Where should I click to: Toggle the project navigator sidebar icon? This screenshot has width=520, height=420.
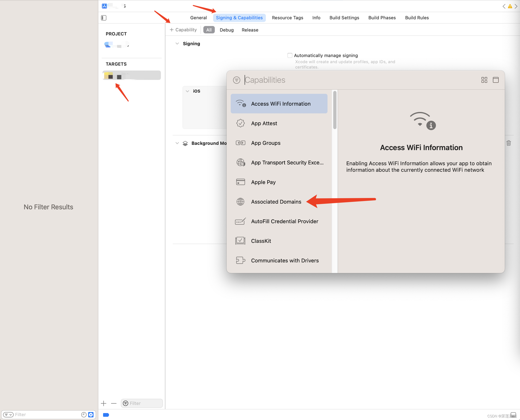click(x=104, y=18)
